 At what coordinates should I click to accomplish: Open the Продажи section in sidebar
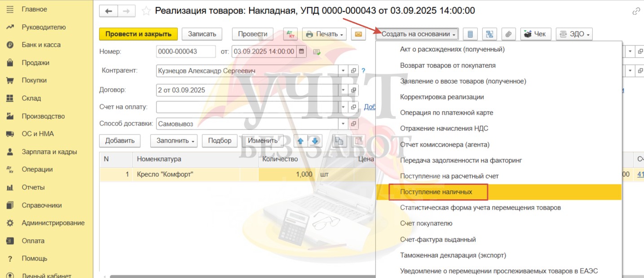point(35,63)
